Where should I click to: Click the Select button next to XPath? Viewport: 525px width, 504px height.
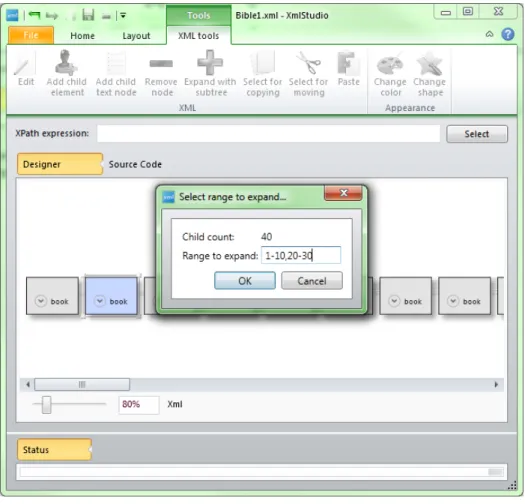point(477,134)
